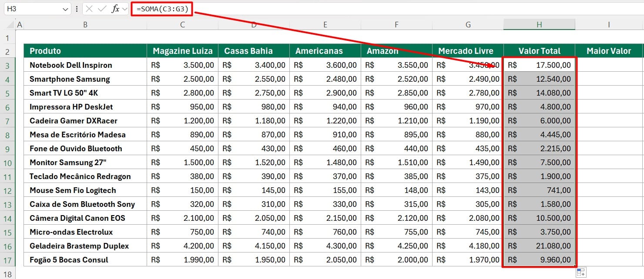Select column I header

(609, 25)
